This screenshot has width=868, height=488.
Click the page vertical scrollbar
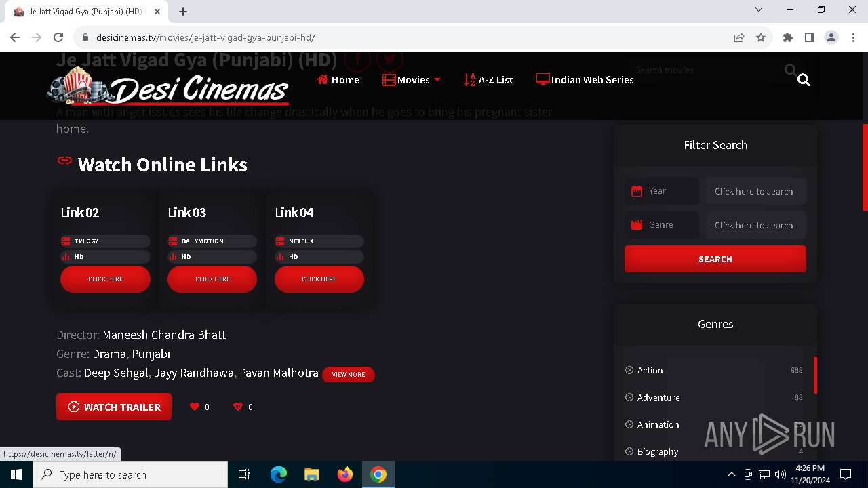pyautogui.click(x=865, y=167)
